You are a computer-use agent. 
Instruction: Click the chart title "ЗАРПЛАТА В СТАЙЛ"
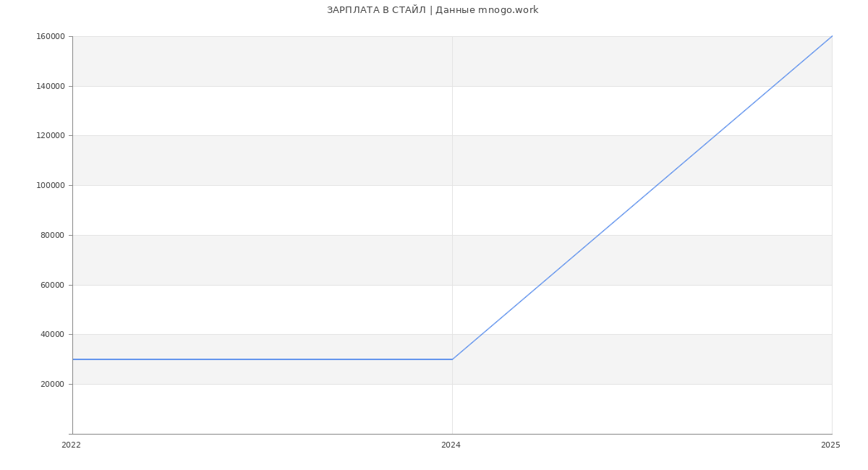coord(376,10)
